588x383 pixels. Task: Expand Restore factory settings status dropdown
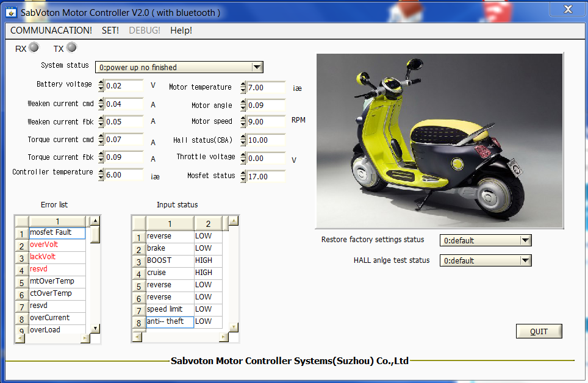point(525,240)
